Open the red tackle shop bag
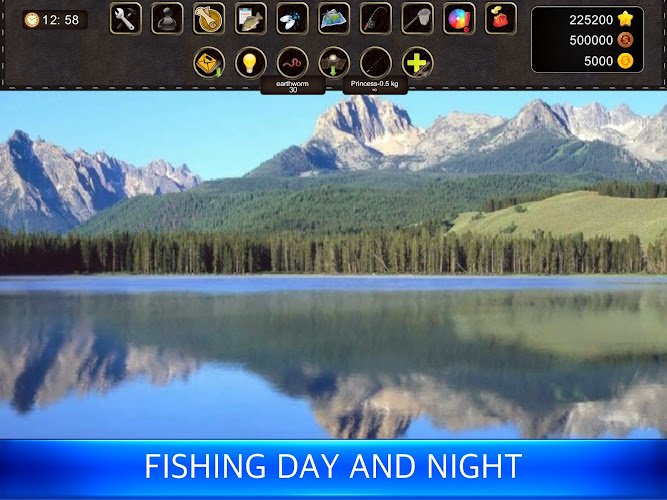 click(501, 19)
